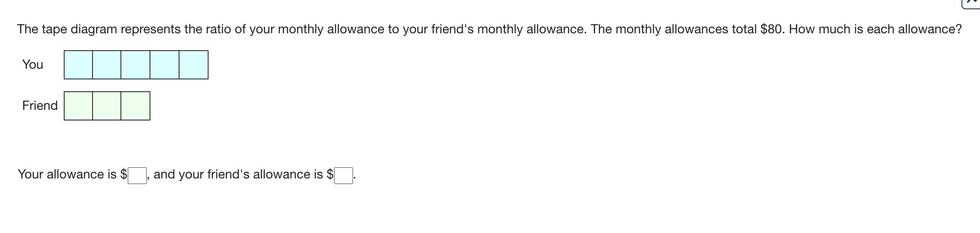
Task: Click the 'You' label beside the blue tape
Action: point(33,64)
